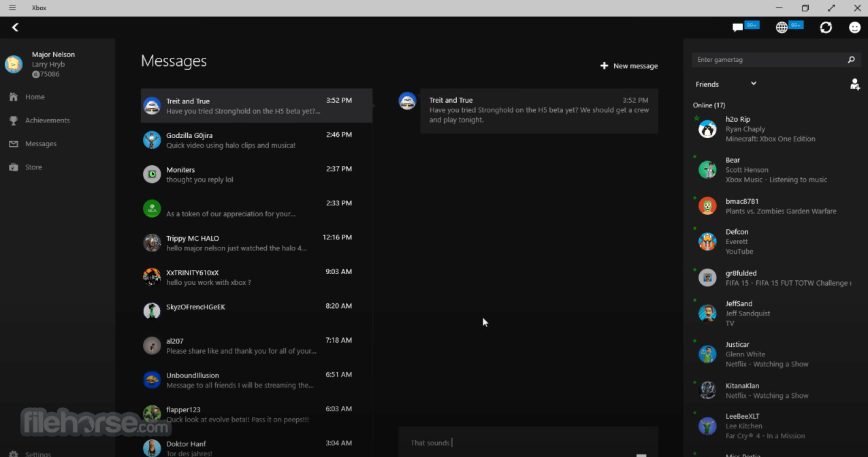Open flapper123's message about evolve beta
This screenshot has height=457, width=868.
257,414
